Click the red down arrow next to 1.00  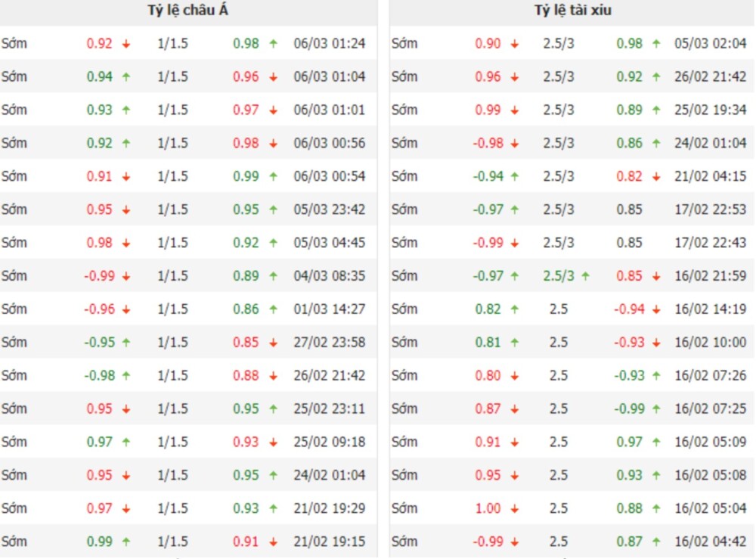[x=515, y=508]
